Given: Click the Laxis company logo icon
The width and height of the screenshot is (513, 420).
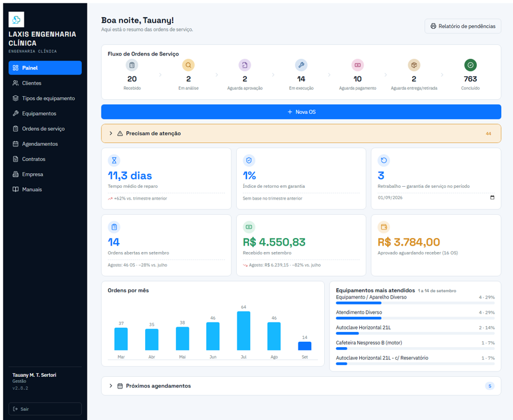Looking at the screenshot, I should [16, 20].
